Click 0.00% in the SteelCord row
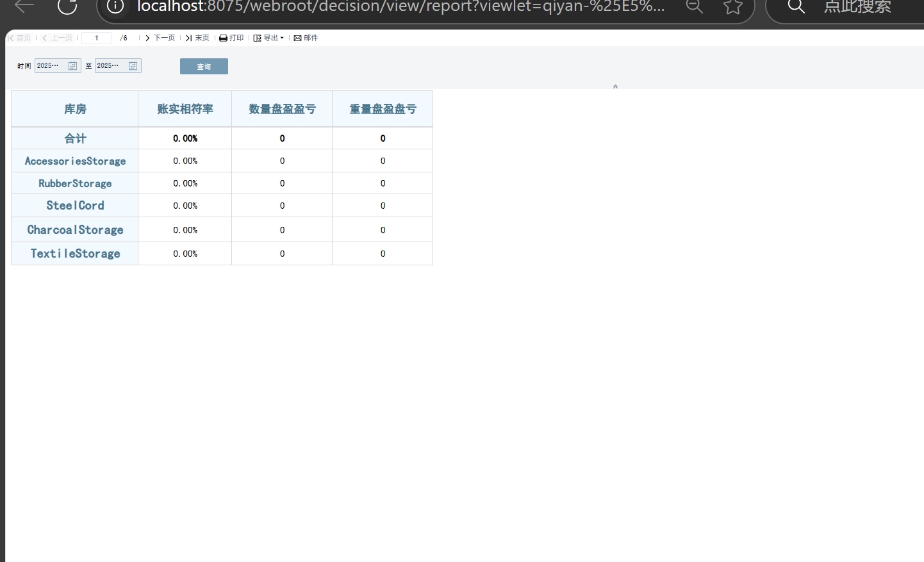 185,206
